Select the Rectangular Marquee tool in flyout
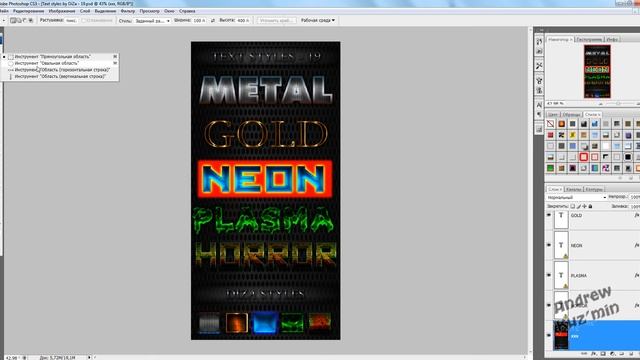The width and height of the screenshot is (640, 360). tap(60, 57)
